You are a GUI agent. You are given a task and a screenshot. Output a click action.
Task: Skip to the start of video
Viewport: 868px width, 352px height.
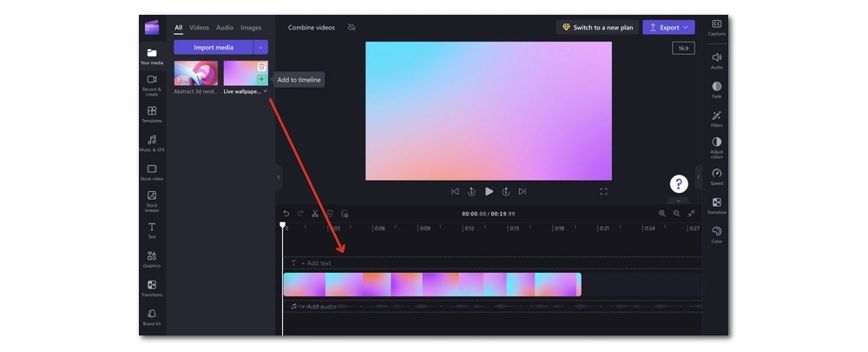(x=455, y=191)
